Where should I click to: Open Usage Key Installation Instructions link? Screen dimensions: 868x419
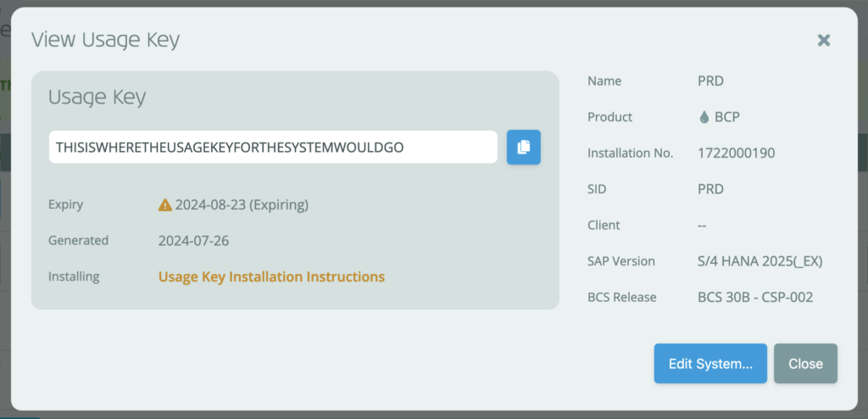271,277
